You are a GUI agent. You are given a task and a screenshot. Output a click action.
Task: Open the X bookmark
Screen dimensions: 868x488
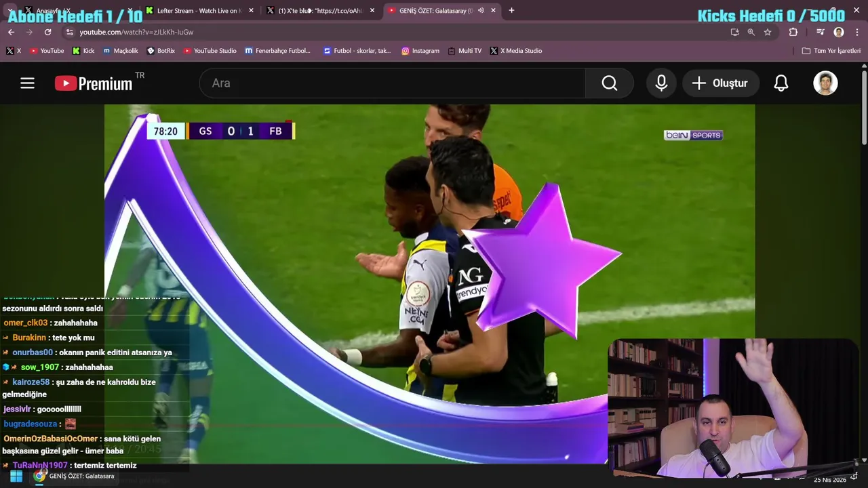coord(14,51)
